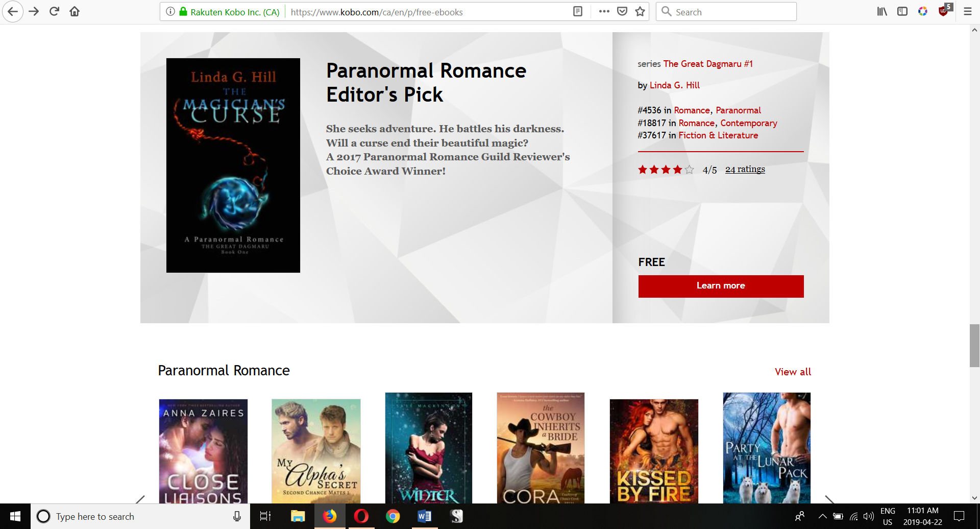The width and height of the screenshot is (980, 529).
Task: Click the uBlock extension icon
Action: 944,11
